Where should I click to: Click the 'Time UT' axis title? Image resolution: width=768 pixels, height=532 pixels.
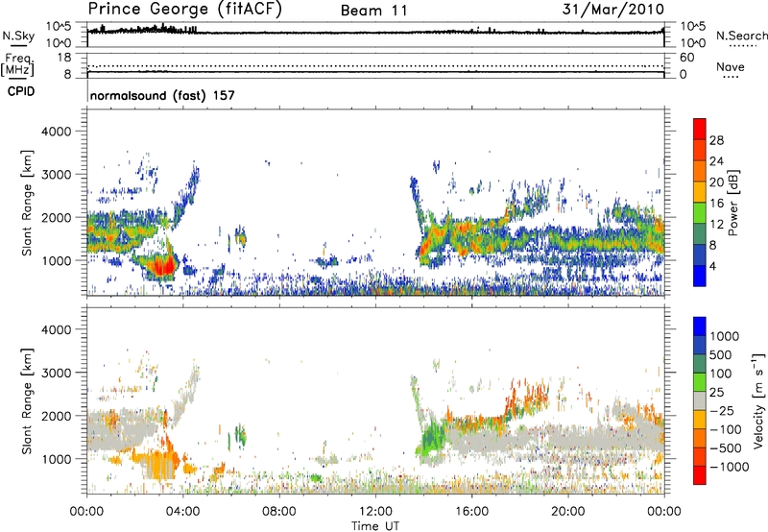point(375,525)
